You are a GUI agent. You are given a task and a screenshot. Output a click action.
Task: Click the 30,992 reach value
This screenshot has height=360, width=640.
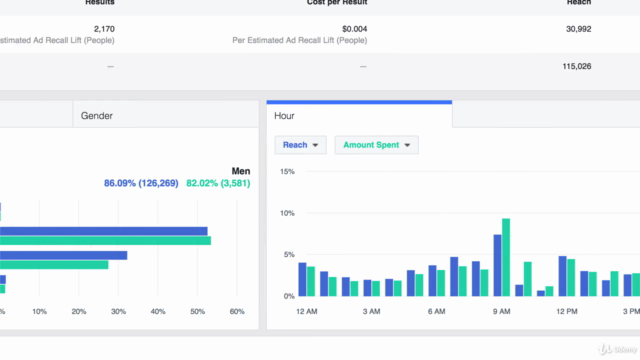point(578,29)
